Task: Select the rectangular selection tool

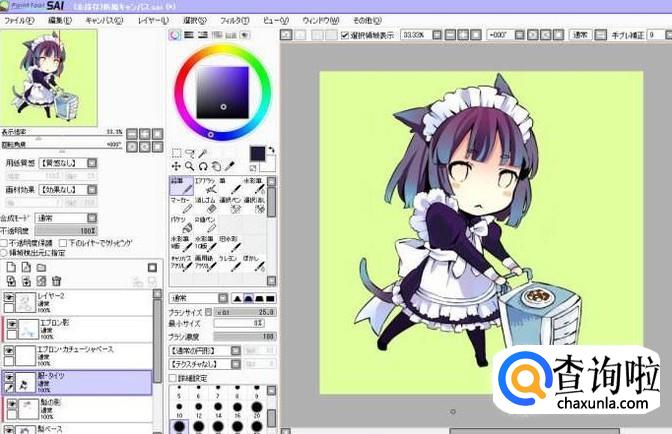Action: [x=176, y=153]
